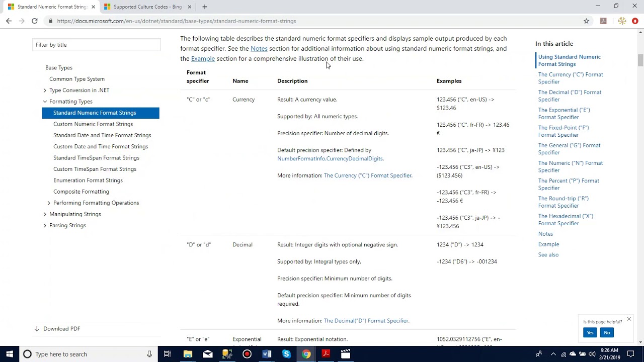Open Task View from the taskbar

(x=168, y=354)
